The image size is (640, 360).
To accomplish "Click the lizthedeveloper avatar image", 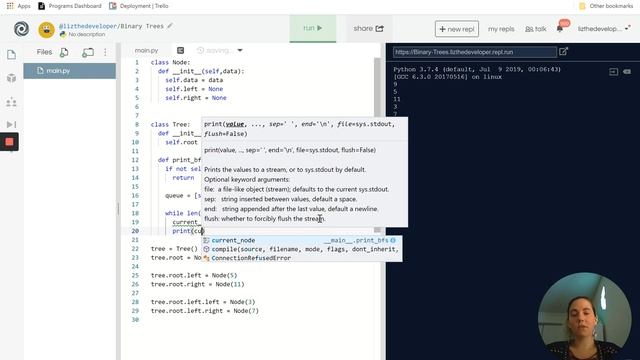I will tap(47, 30).
